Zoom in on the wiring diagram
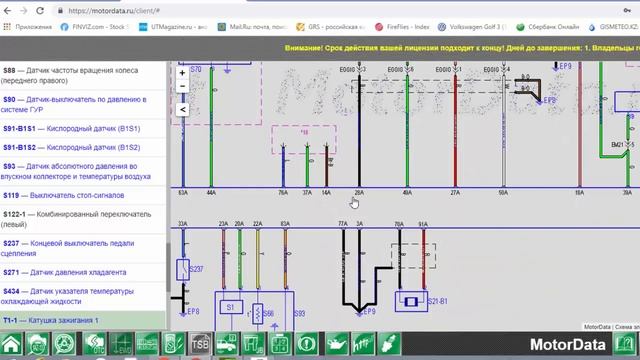 coord(182,73)
